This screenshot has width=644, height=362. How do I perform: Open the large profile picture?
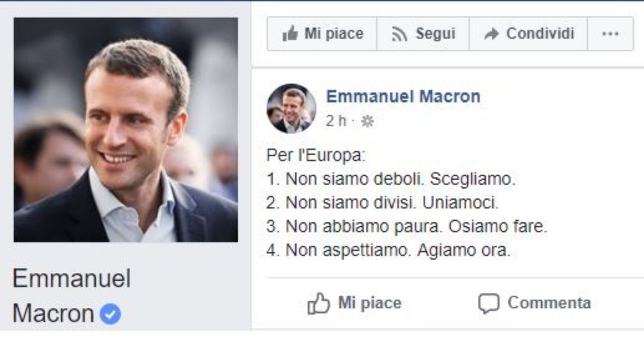[125, 130]
